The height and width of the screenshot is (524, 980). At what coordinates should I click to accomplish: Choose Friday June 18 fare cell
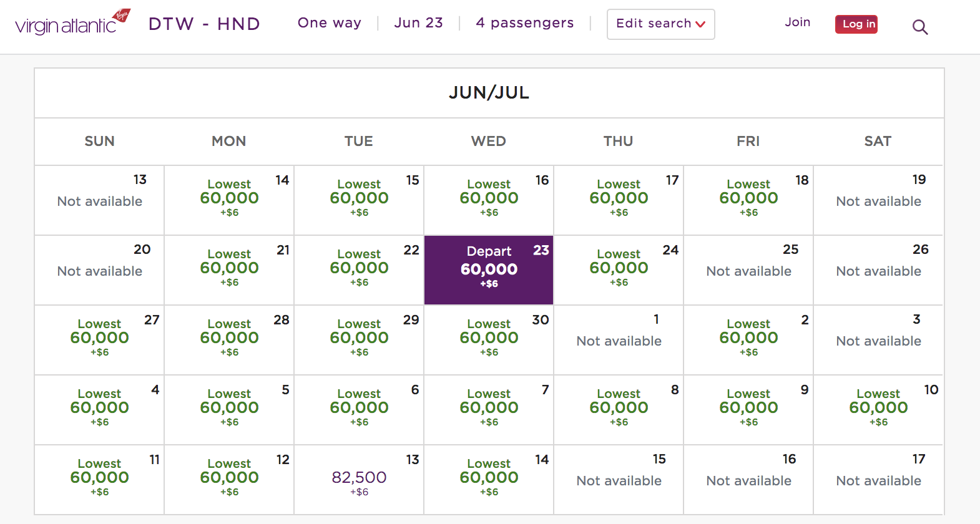(748, 198)
